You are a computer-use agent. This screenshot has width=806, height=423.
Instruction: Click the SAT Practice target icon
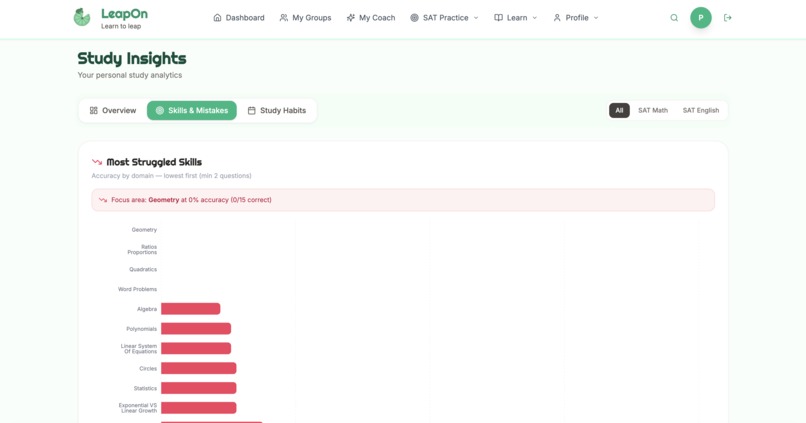(x=414, y=17)
